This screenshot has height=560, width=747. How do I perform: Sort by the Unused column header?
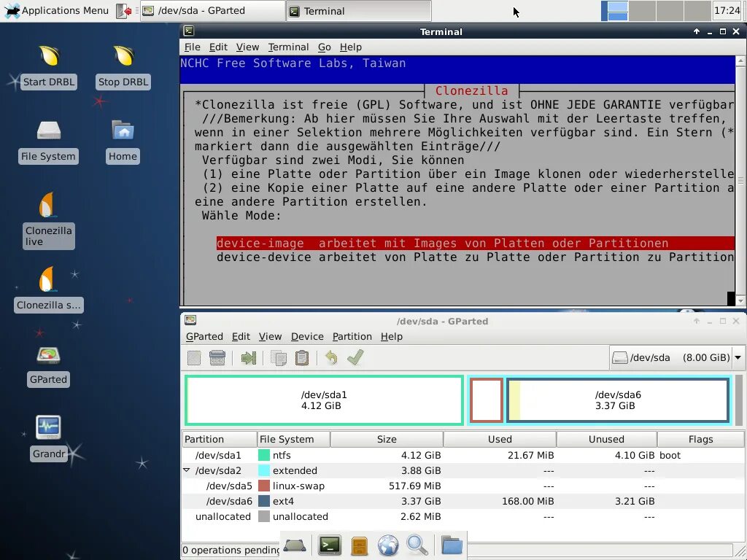click(606, 439)
